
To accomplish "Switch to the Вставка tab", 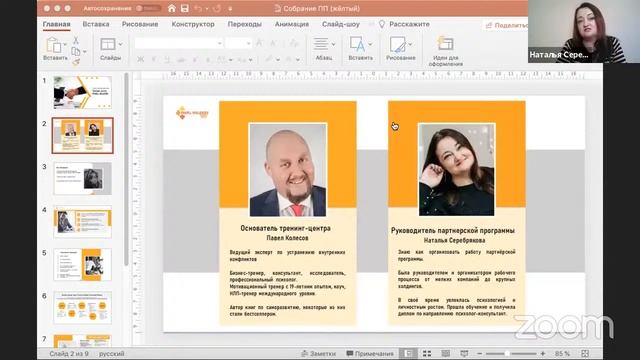I will (96, 24).
